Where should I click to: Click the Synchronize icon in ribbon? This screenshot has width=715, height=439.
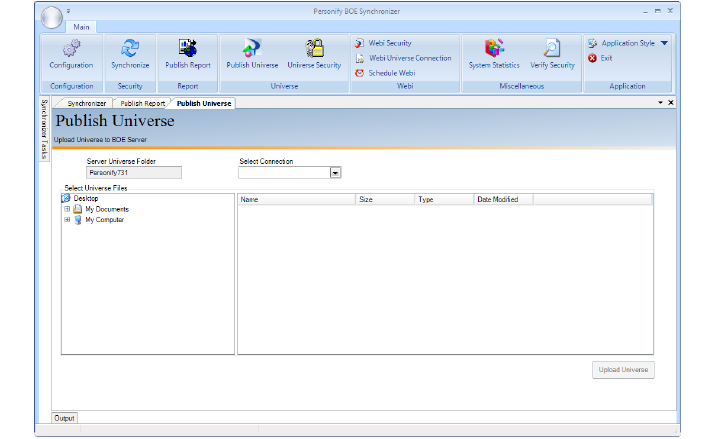pyautogui.click(x=130, y=50)
